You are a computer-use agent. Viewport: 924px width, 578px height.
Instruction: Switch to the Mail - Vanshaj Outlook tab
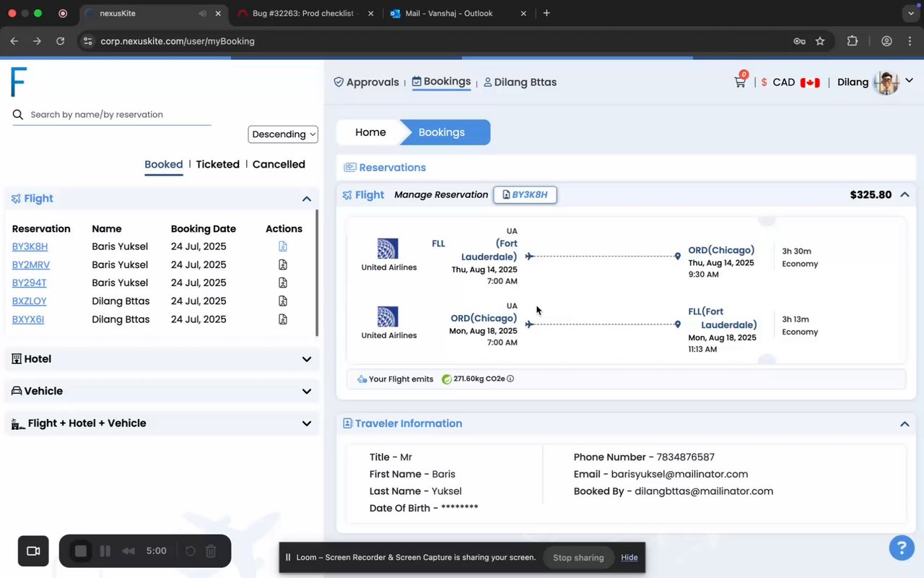458,13
